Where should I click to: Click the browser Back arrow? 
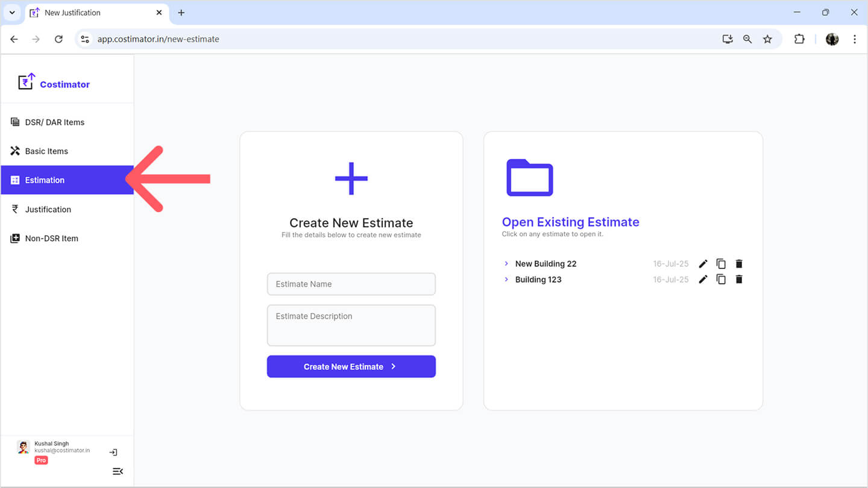[14, 39]
